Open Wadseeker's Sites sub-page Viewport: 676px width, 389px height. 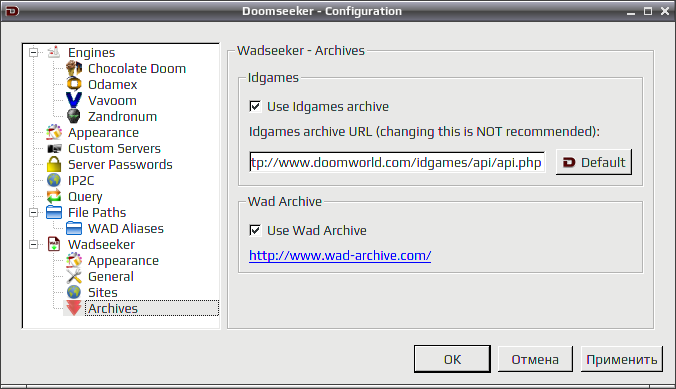pyautogui.click(x=103, y=292)
